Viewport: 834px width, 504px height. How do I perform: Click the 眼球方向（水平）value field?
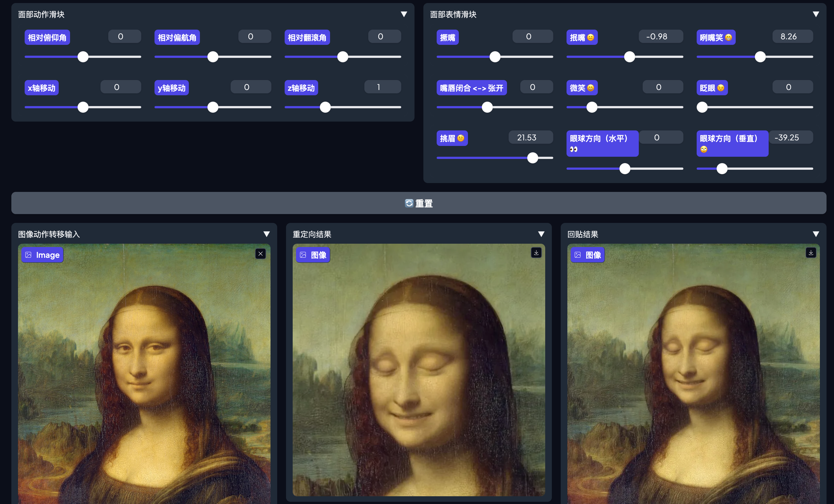(661, 137)
